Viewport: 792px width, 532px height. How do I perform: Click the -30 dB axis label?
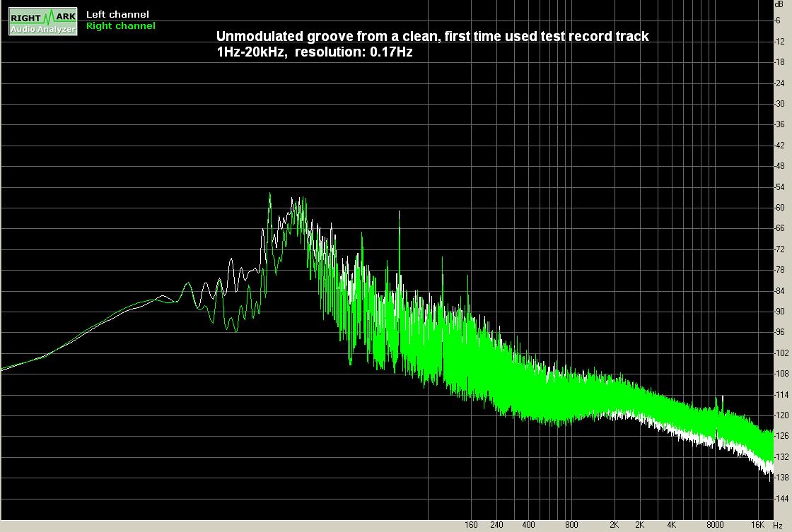pyautogui.click(x=780, y=103)
